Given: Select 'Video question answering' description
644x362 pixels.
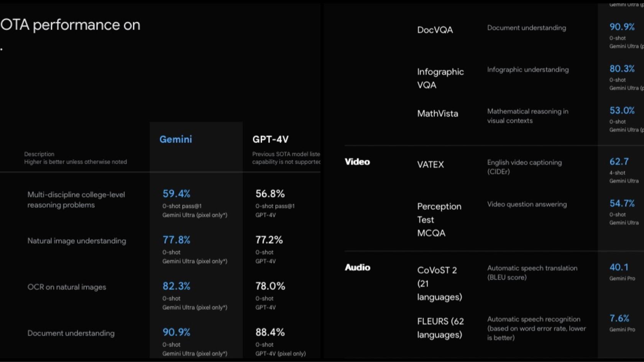Looking at the screenshot, I should (x=527, y=204).
